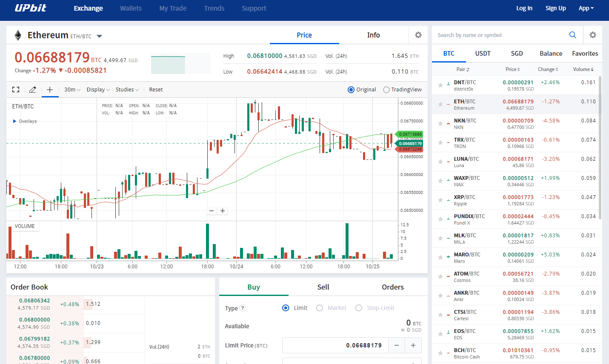
Task: Select order book price 0.06806342
Action: tap(34, 301)
